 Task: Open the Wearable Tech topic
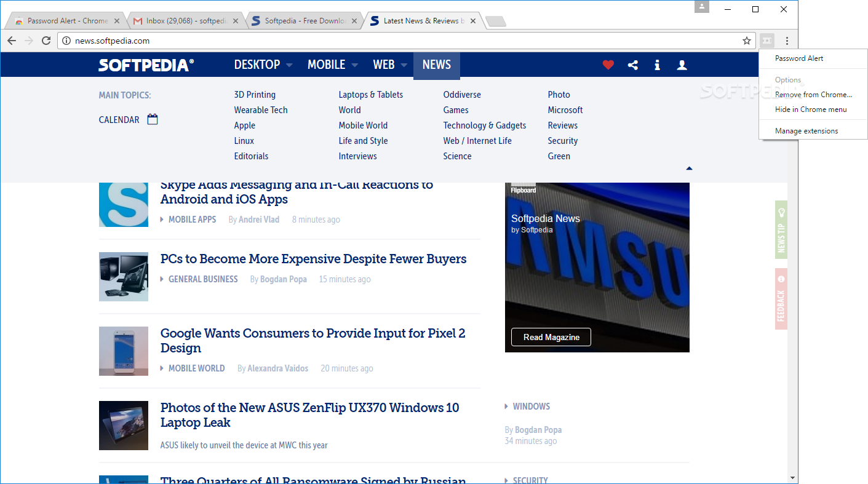[x=261, y=110]
